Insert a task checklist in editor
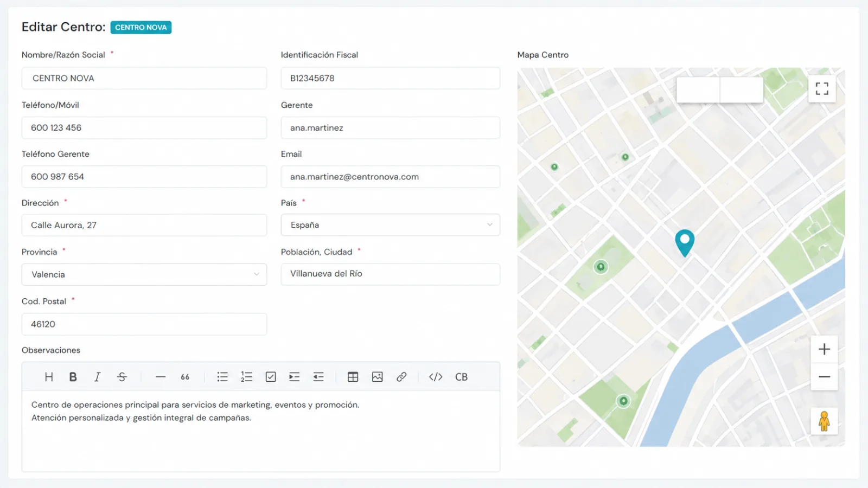Image resolution: width=868 pixels, height=488 pixels. tap(271, 377)
